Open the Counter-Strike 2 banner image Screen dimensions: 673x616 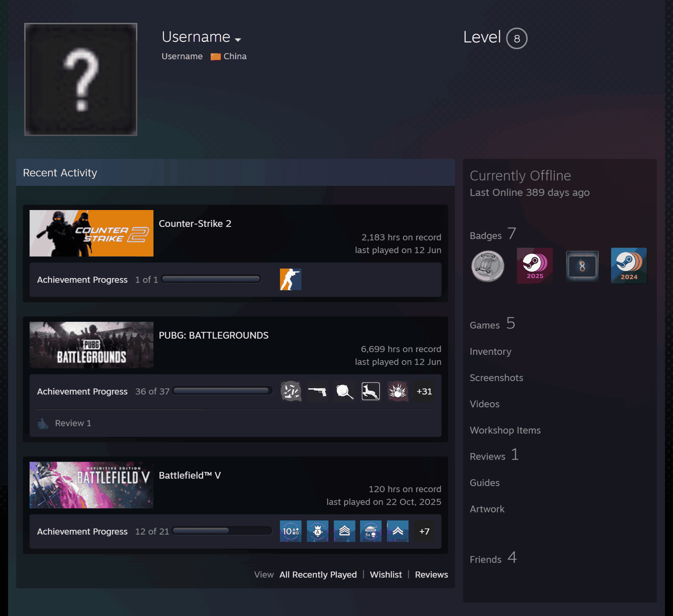pos(91,233)
